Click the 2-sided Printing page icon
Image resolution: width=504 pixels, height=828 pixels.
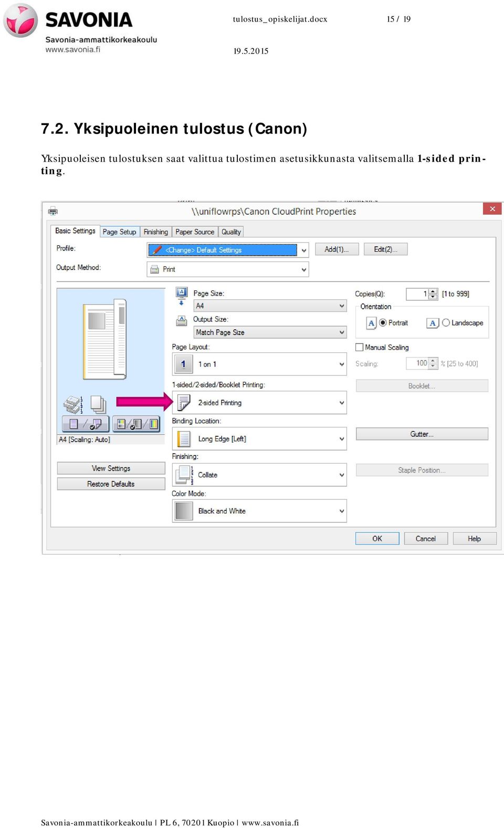click(x=184, y=403)
